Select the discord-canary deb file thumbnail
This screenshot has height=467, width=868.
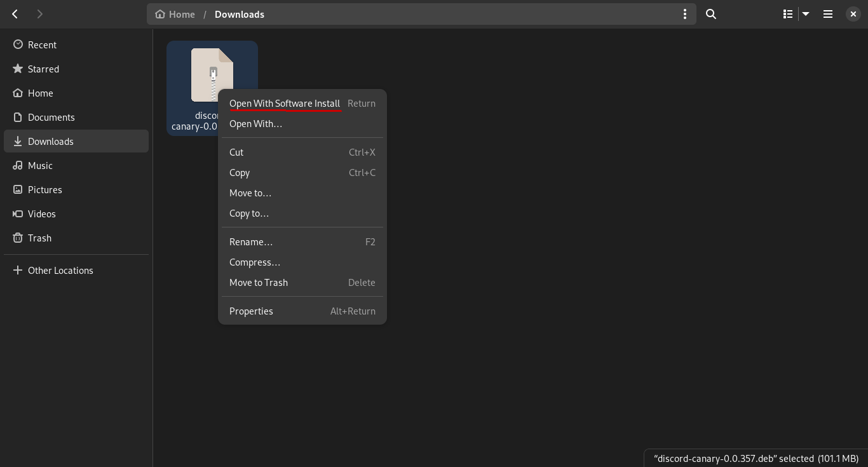[212, 74]
